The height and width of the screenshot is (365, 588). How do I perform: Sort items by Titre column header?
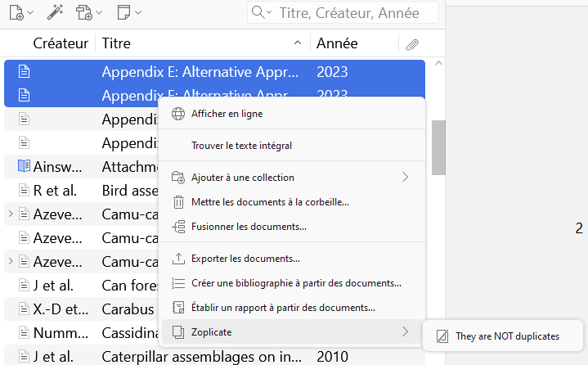203,43
